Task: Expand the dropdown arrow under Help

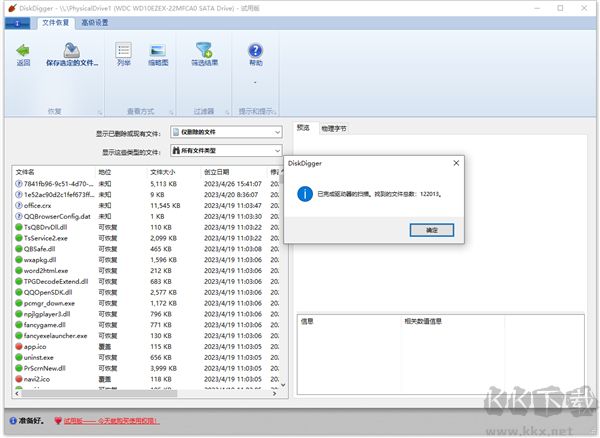Action: (x=255, y=82)
